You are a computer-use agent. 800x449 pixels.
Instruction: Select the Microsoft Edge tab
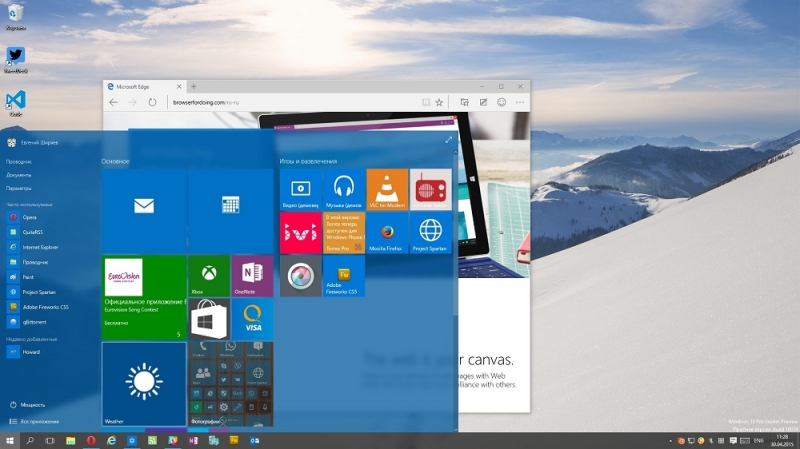(x=144, y=87)
